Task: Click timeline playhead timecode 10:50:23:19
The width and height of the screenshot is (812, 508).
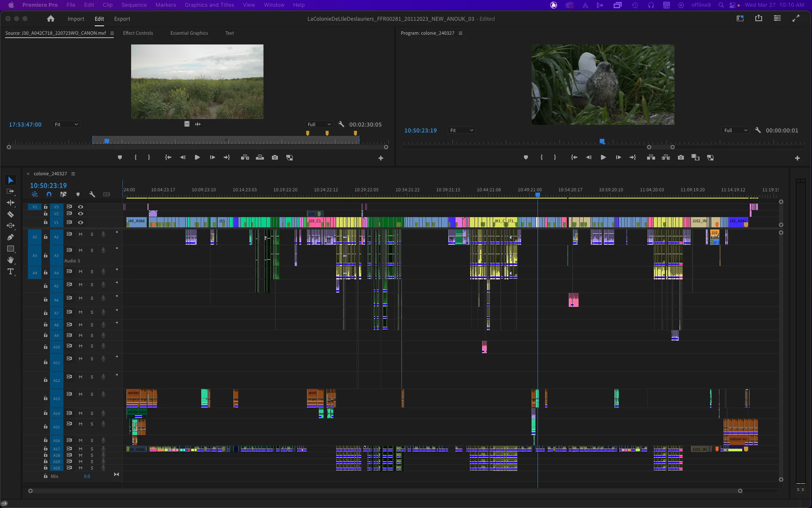Action: coord(48,185)
